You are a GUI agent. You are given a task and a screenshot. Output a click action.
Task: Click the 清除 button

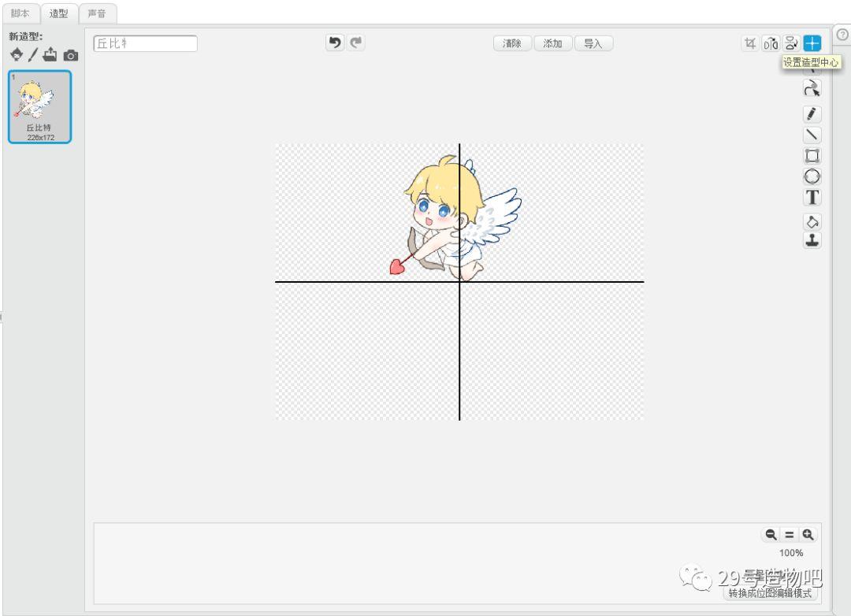512,43
